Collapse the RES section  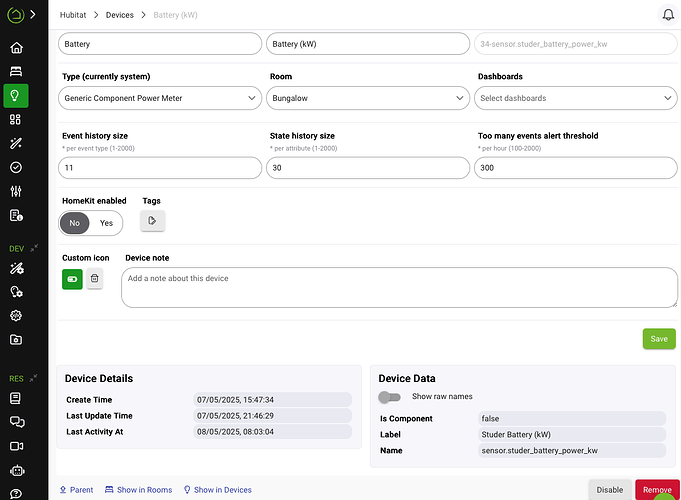coord(34,378)
